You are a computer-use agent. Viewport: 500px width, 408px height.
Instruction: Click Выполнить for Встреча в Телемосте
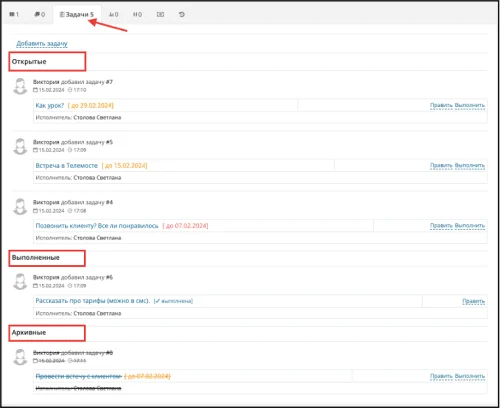[x=470, y=165]
